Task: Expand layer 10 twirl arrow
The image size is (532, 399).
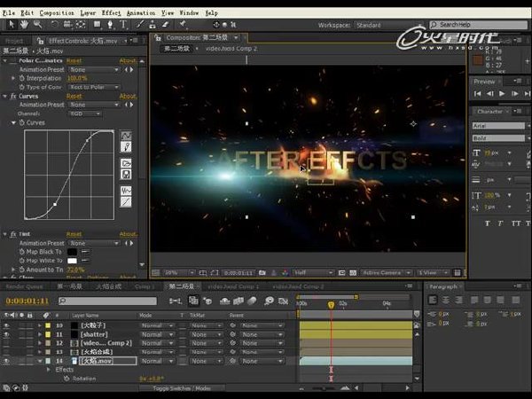Action: 40,325
